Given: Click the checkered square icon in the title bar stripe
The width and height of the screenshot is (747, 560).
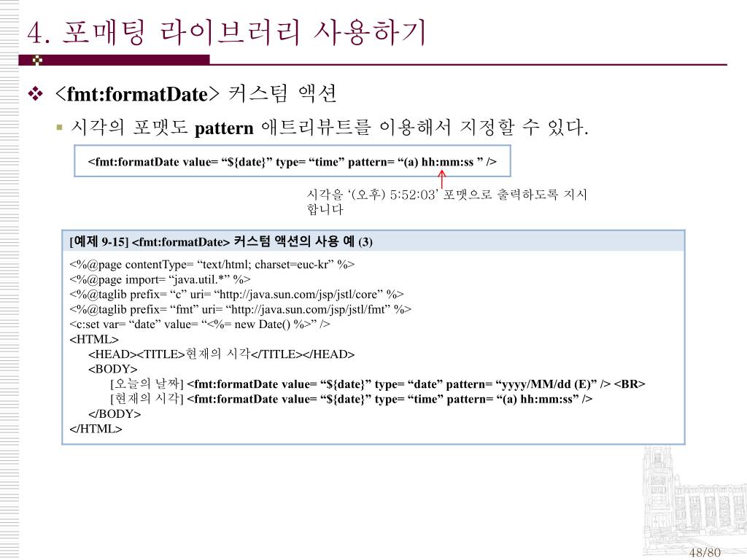Looking at the screenshot, I should pos(37,60).
